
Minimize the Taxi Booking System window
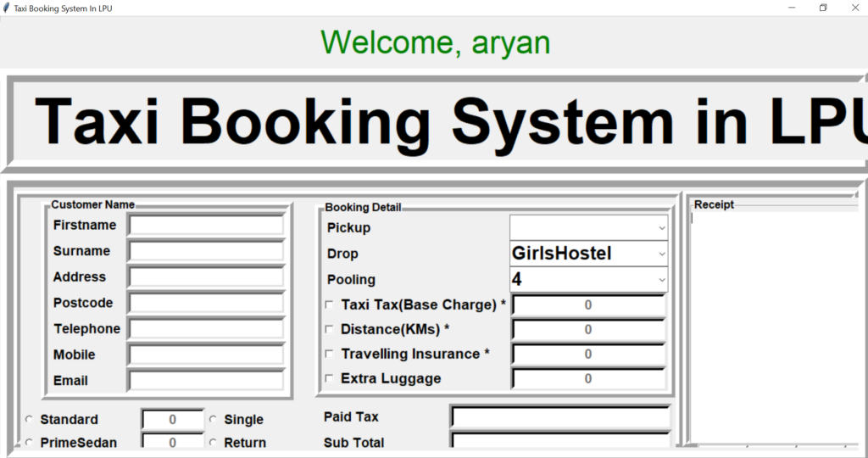(792, 8)
